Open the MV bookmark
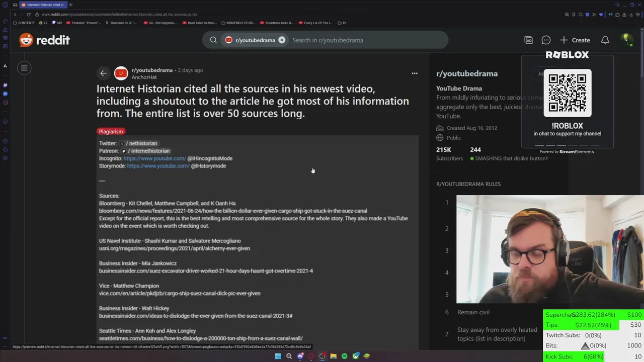Viewport: 644px width, 362px height. pos(57,23)
